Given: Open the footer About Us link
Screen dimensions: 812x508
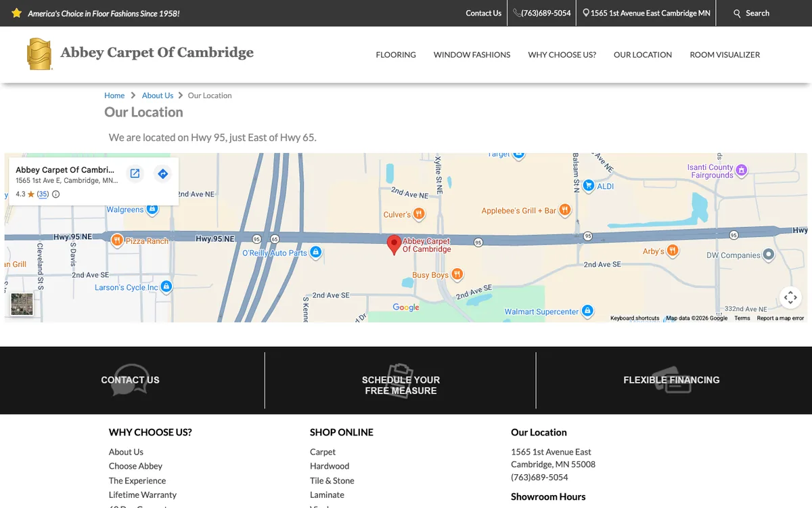Looking at the screenshot, I should 126,452.
